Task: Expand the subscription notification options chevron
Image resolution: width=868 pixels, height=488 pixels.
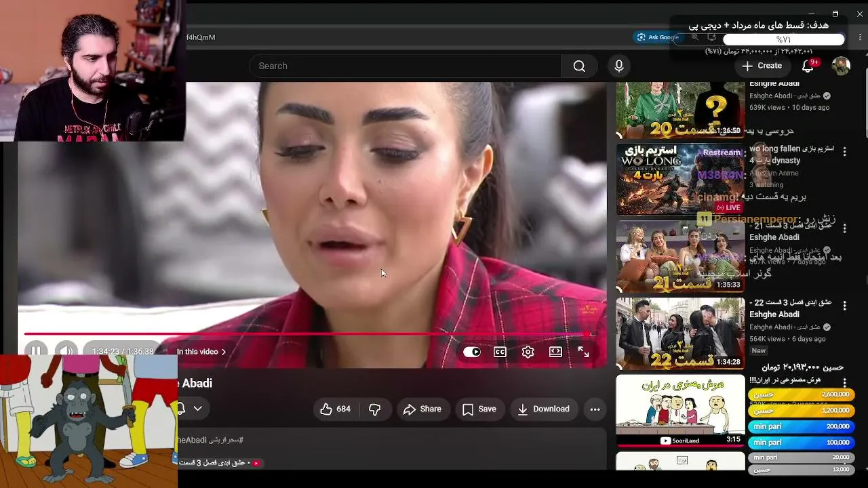Action: coord(197,409)
